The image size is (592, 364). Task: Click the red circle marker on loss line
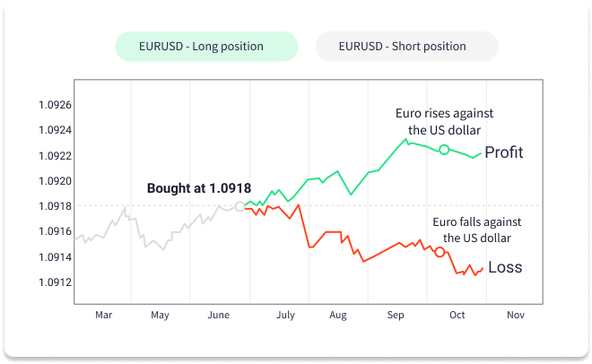click(x=440, y=252)
